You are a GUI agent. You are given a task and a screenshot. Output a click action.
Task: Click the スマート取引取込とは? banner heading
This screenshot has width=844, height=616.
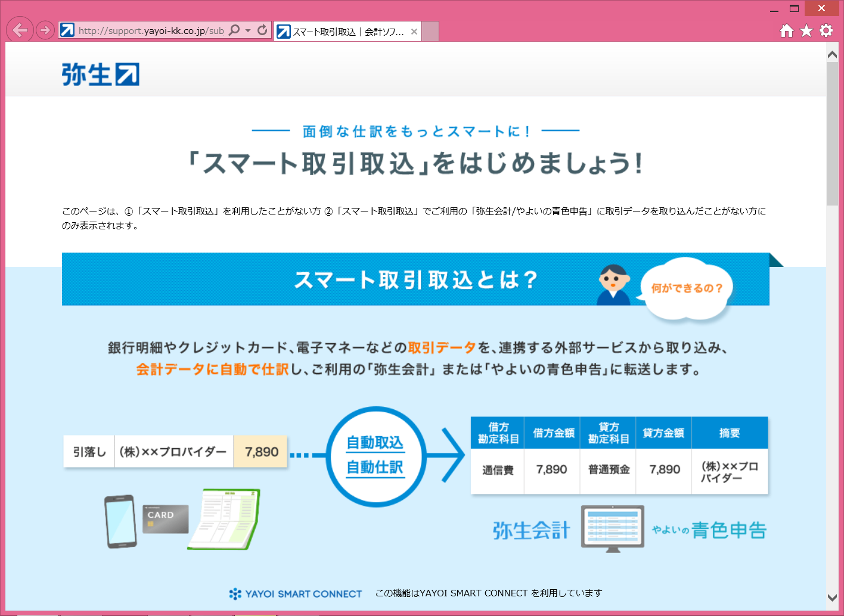click(416, 279)
